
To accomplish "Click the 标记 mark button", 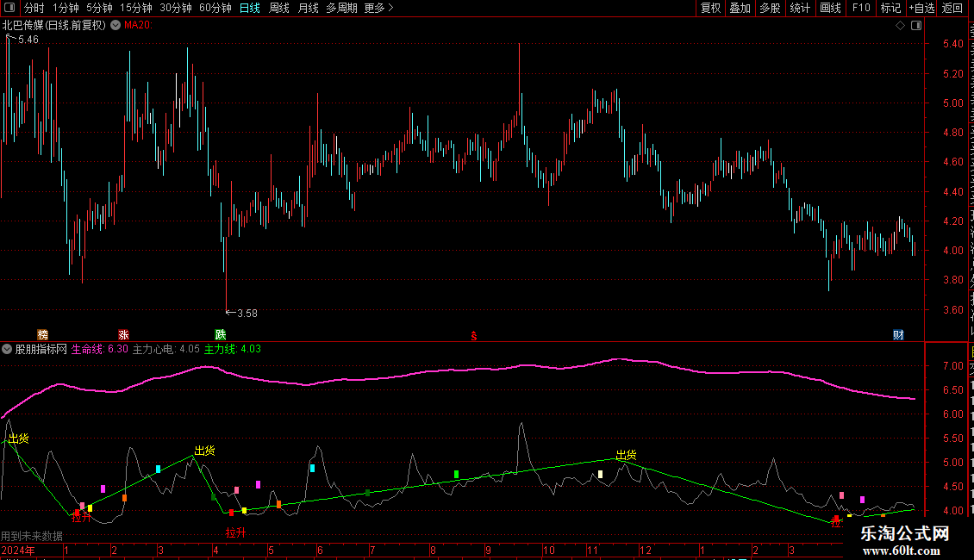I will point(890,8).
